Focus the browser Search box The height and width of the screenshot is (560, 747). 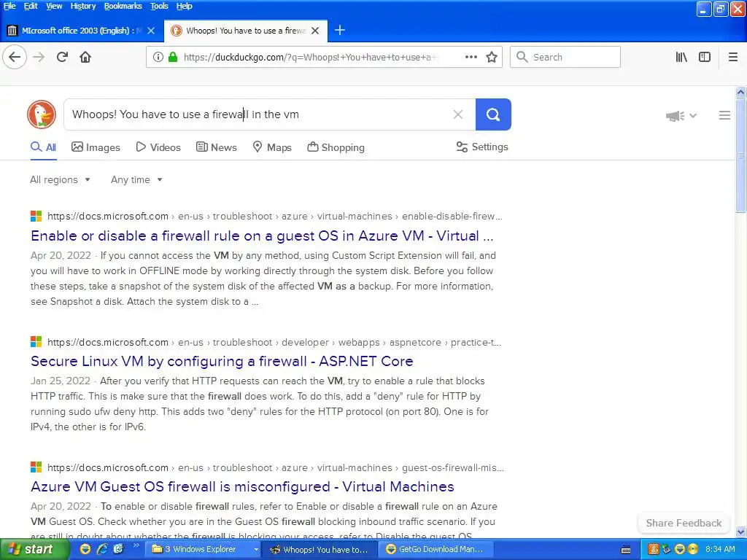565,57
